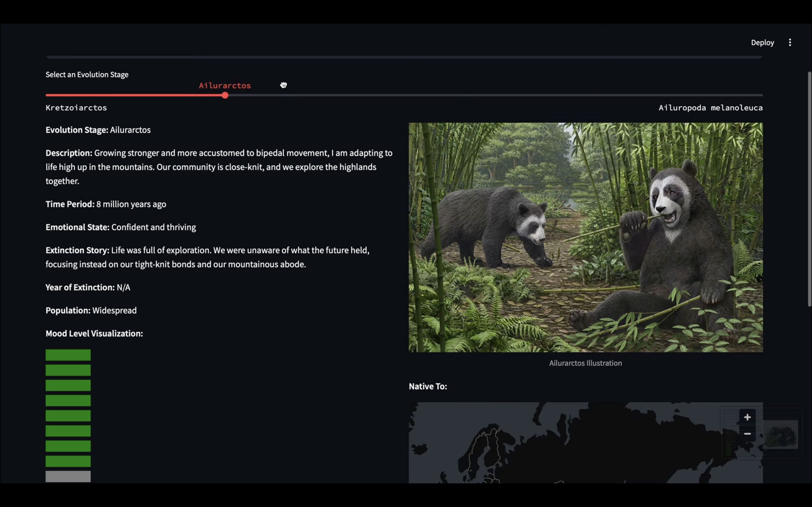Screen dimensions: 812x507
Task: Zoom out the map with minus
Action: 747,434
